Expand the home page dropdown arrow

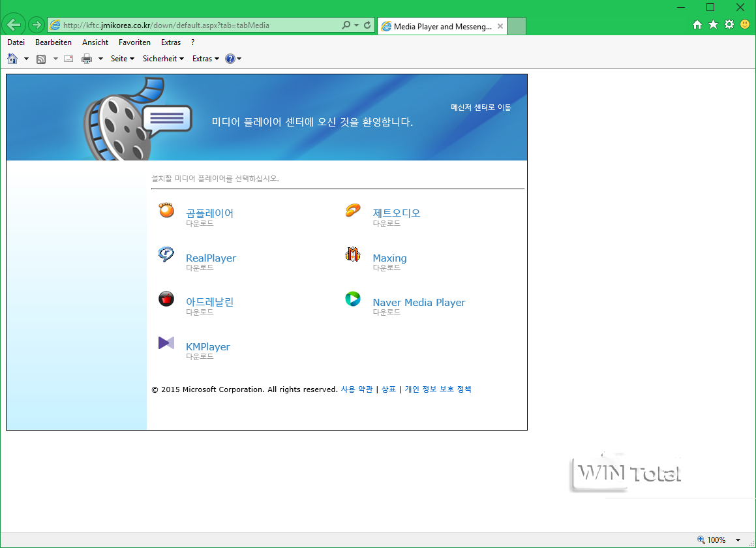[x=26, y=59]
